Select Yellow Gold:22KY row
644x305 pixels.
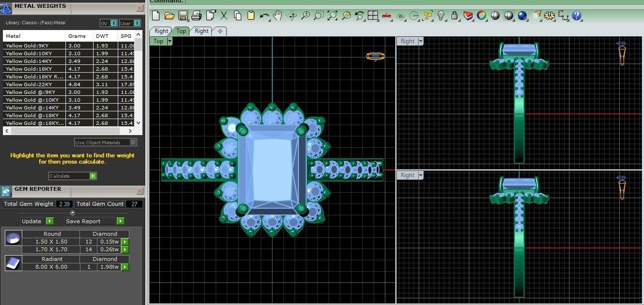click(x=69, y=84)
